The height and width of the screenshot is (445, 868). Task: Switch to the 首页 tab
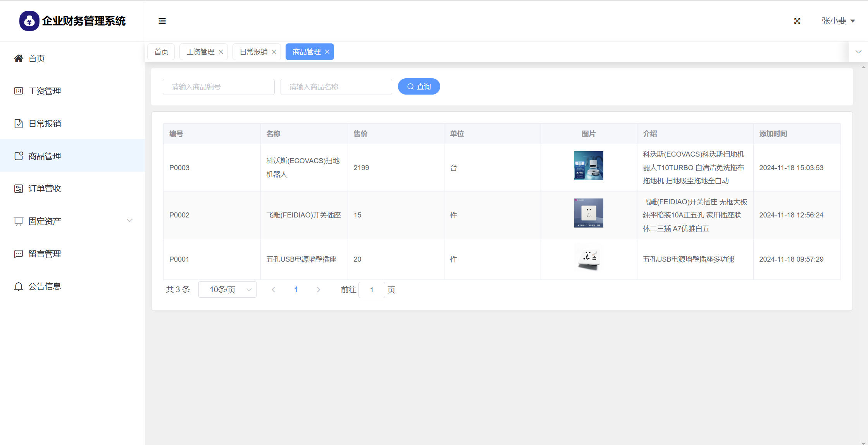pos(161,52)
